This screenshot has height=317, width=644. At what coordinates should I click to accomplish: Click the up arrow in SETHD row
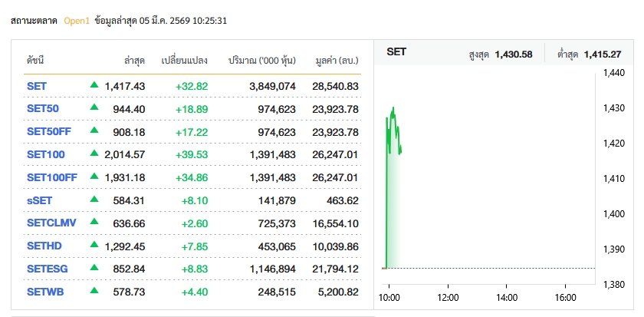[x=94, y=246]
